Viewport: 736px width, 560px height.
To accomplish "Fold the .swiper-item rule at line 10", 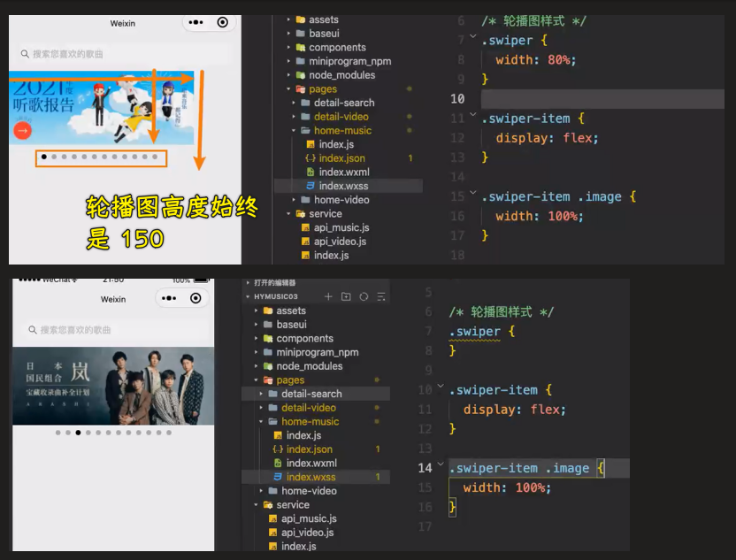I will point(441,386).
